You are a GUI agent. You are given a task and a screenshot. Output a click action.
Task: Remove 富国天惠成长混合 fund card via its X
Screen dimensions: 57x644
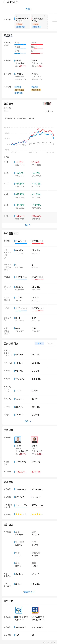click(x=28, y=16)
